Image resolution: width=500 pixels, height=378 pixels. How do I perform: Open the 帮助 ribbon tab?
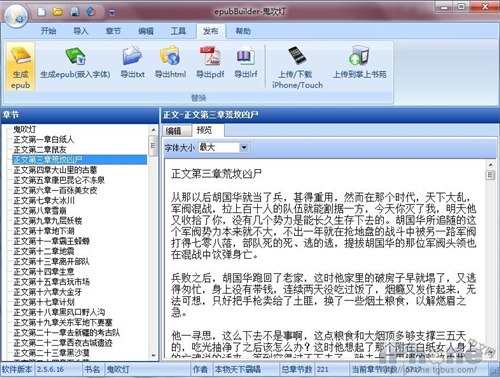click(x=243, y=31)
